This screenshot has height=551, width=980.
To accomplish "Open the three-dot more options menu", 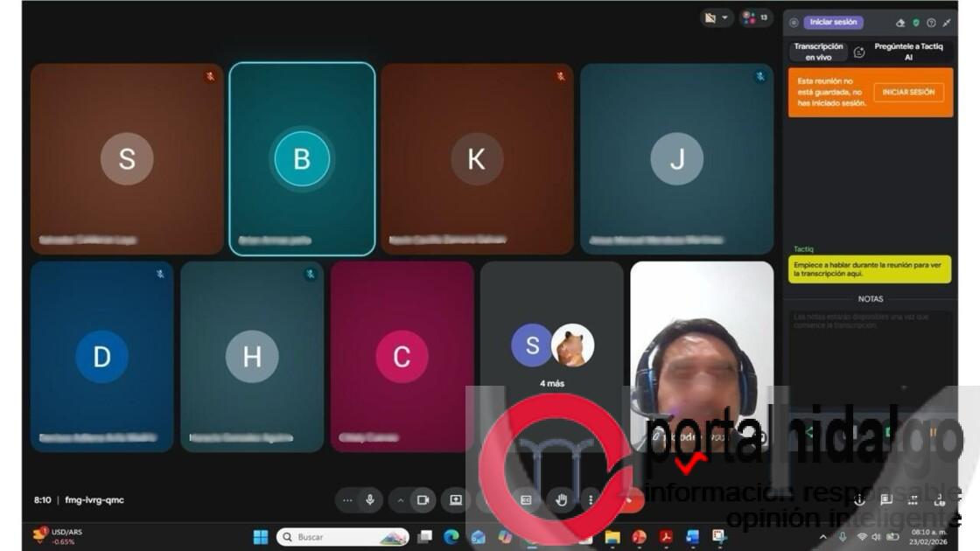I will pos(591,499).
